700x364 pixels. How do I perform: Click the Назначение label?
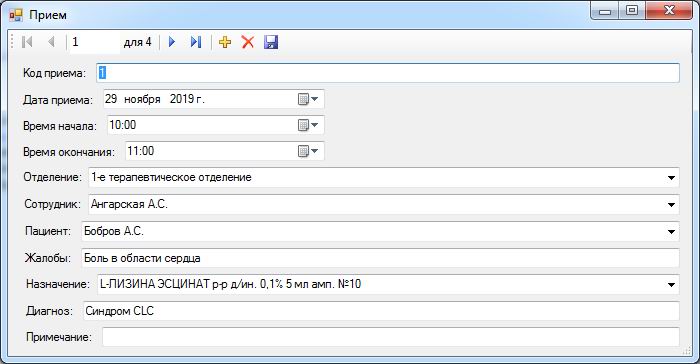tap(58, 284)
